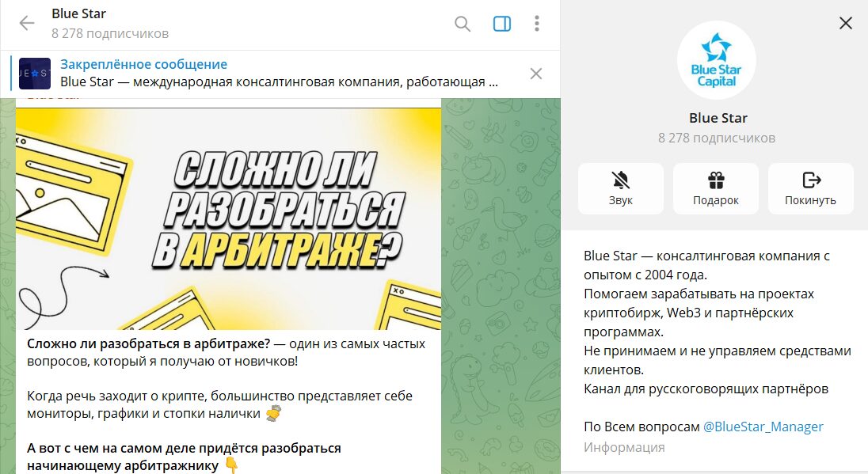This screenshot has height=474, width=868.
Task: Go back using the left arrow
Action: (27, 24)
